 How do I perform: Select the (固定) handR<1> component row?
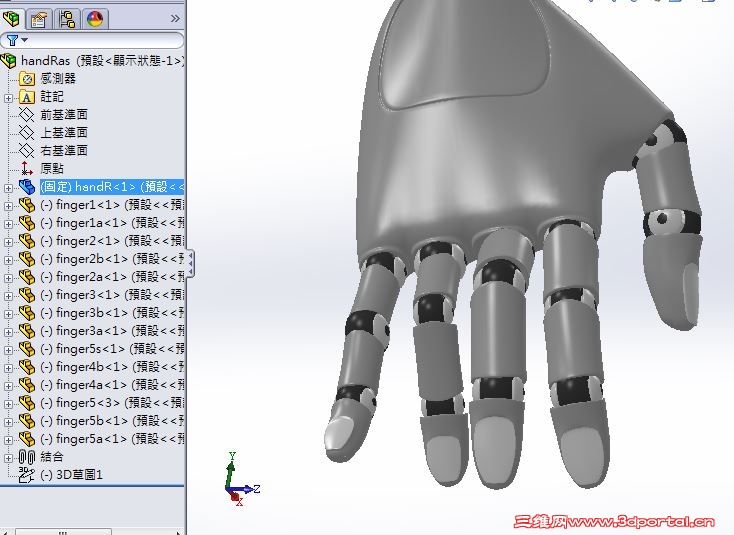112,187
